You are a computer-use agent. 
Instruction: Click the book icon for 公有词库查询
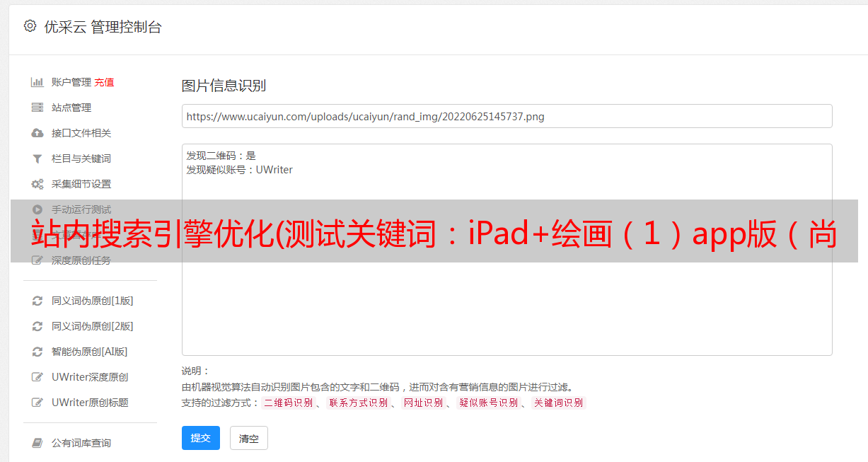pos(37,443)
